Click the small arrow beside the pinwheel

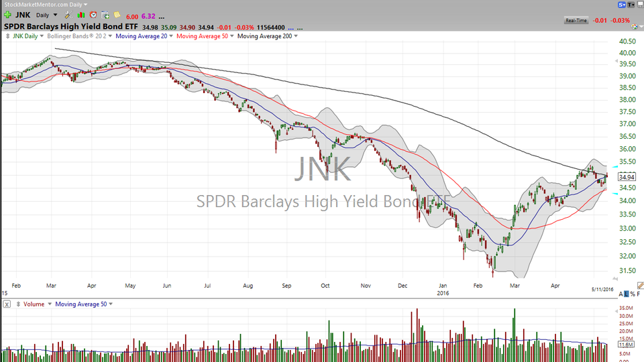click(641, 27)
